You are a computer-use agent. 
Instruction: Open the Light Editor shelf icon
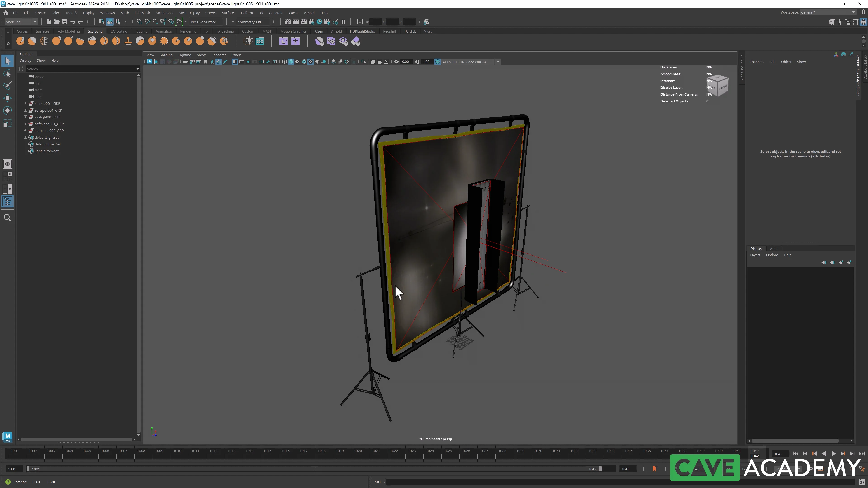[260, 41]
